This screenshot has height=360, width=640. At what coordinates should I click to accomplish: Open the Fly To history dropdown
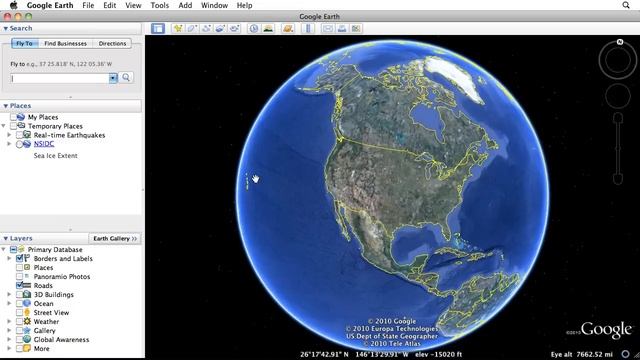point(113,78)
